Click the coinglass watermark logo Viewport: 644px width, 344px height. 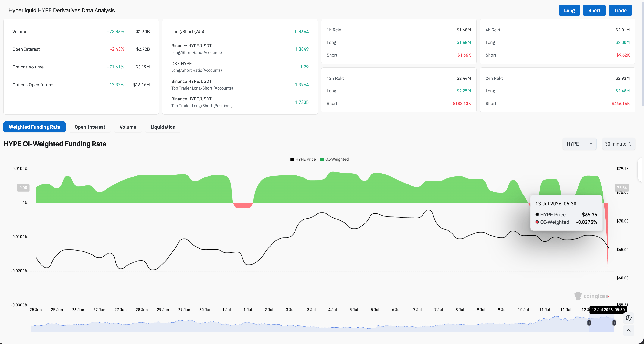tap(591, 296)
